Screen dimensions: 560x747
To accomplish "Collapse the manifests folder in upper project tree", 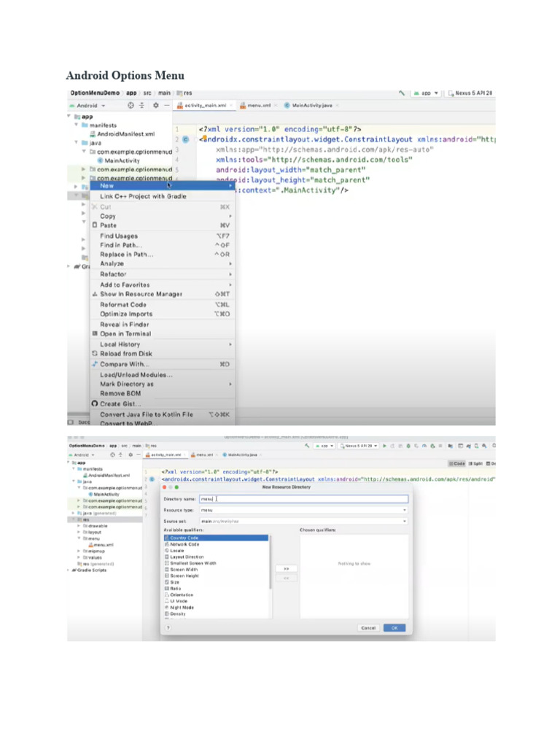I will pos(76,125).
